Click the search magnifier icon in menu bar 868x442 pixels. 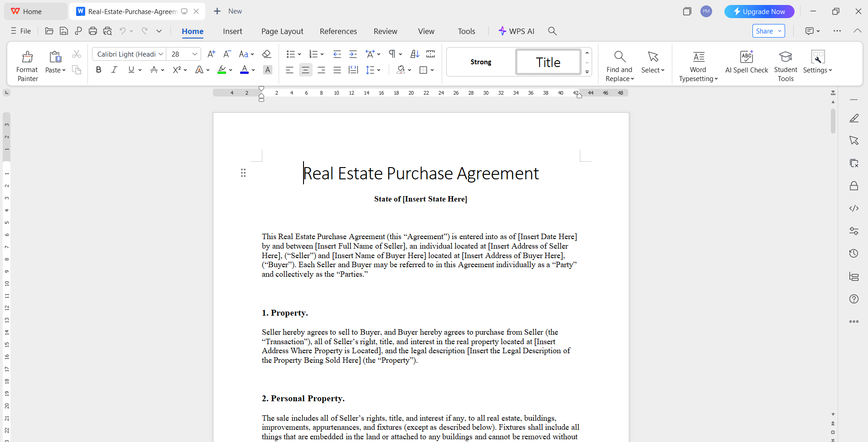pos(552,31)
